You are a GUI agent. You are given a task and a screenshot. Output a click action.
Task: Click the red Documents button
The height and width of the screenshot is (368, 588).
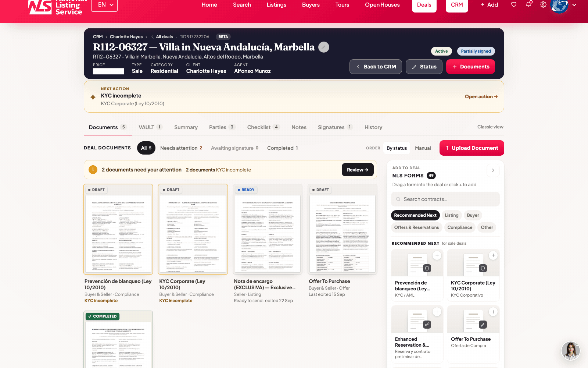470,67
